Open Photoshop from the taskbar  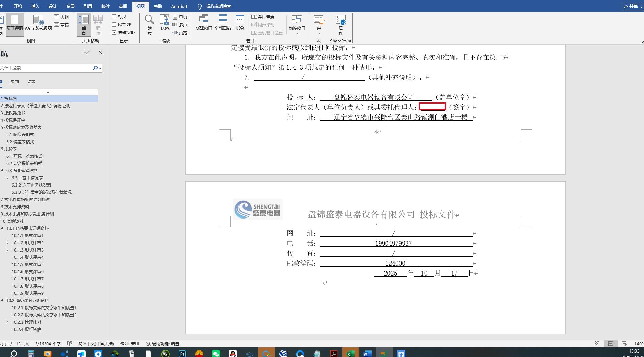[182, 353]
